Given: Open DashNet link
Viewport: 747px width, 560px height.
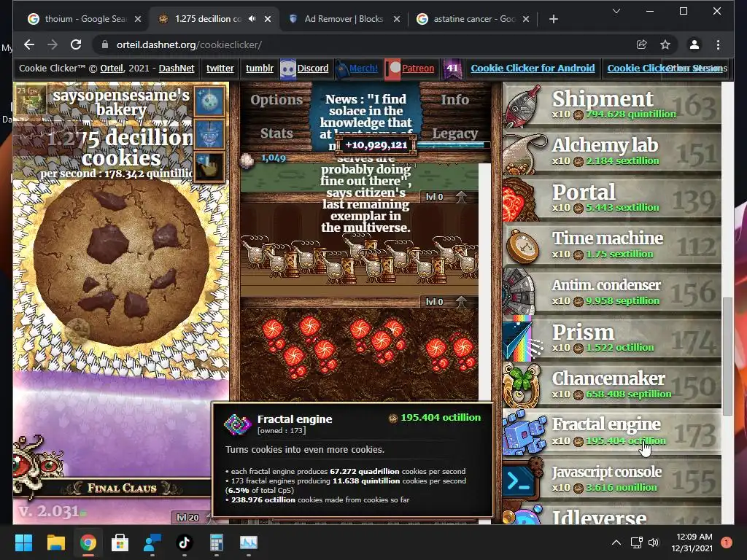Looking at the screenshot, I should coord(177,68).
